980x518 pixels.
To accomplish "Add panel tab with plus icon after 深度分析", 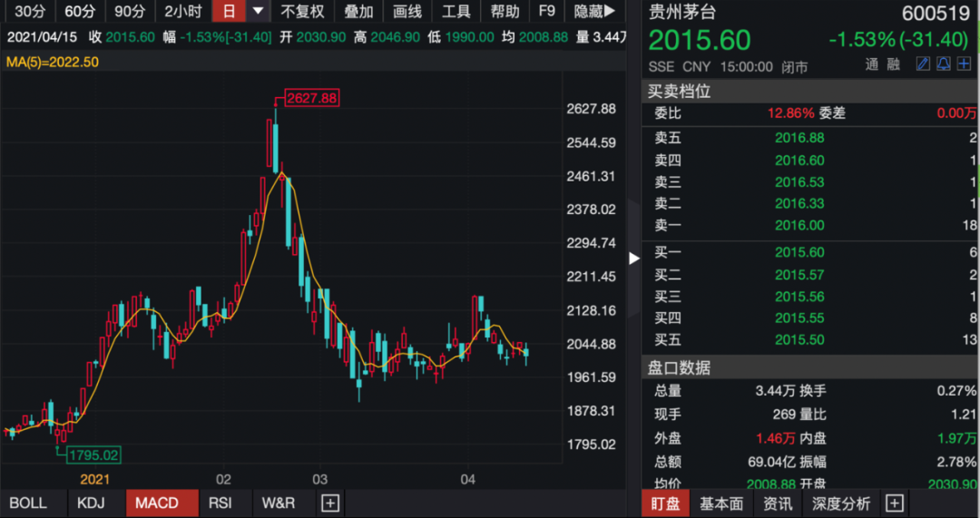I will [x=895, y=503].
